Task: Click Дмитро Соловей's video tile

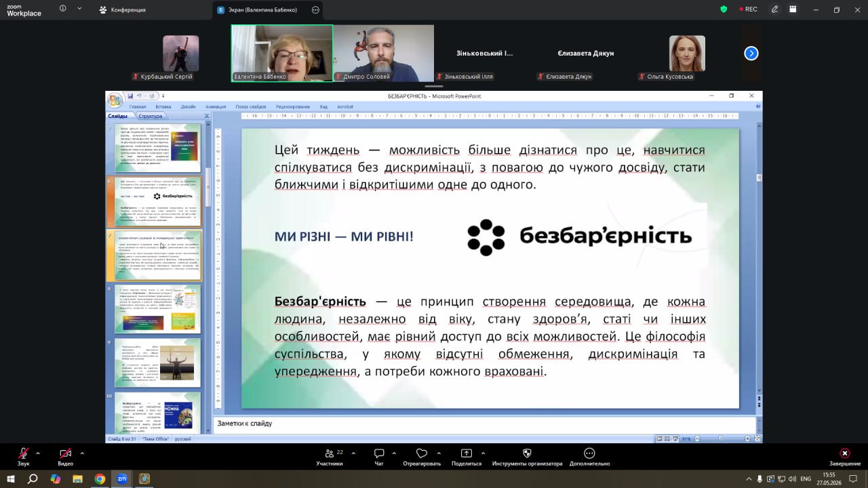Action: click(384, 54)
